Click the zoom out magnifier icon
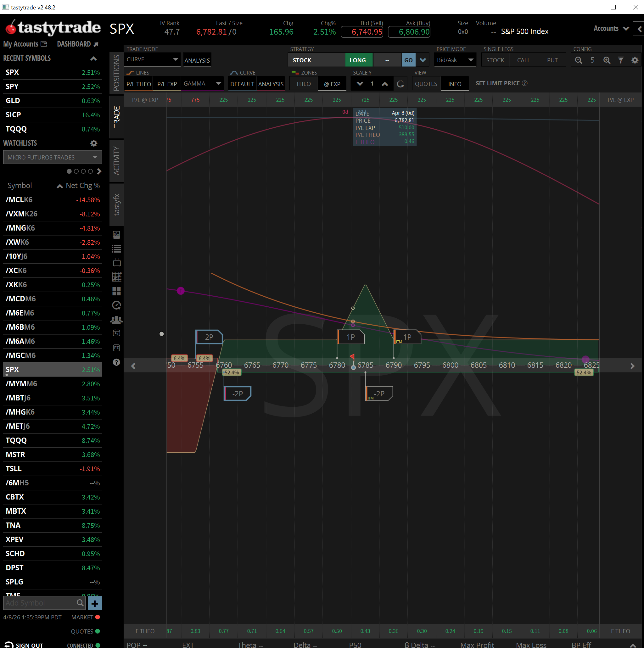Image resolution: width=644 pixels, height=648 pixels. pos(578,60)
